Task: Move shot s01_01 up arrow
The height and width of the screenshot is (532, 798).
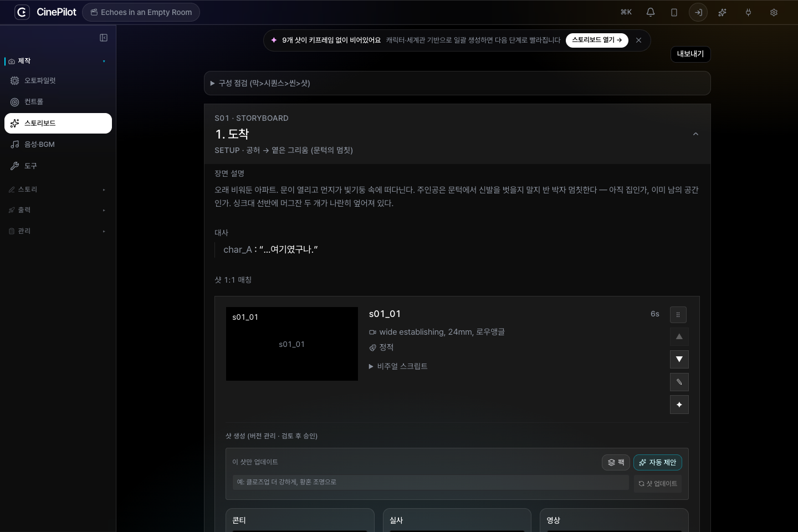Action: pos(679,337)
